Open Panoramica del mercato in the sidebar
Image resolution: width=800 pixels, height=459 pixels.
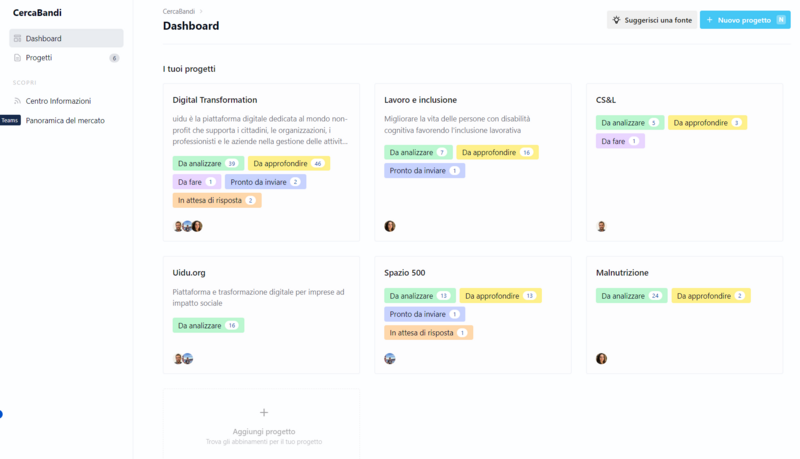click(65, 120)
